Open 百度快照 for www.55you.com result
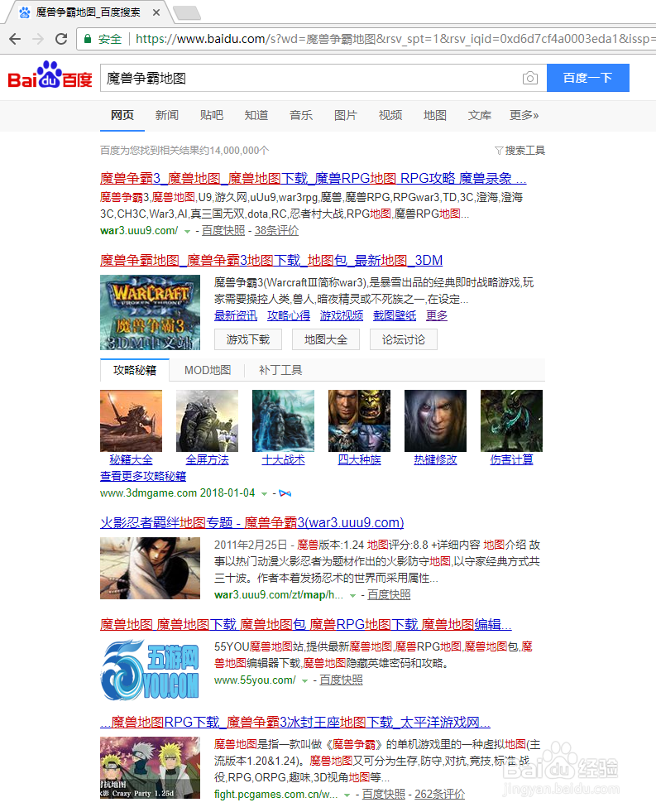Image resolution: width=656 pixels, height=812 pixels. (x=341, y=680)
